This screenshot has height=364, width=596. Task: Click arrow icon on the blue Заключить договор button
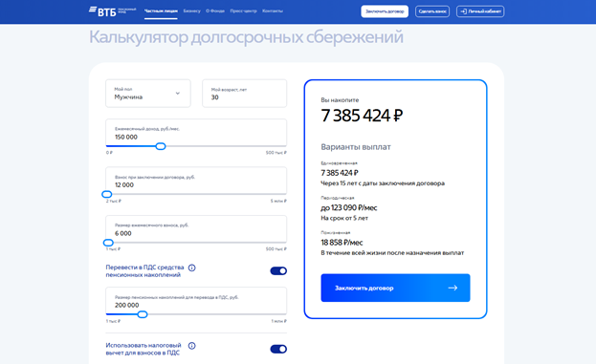[x=453, y=289]
